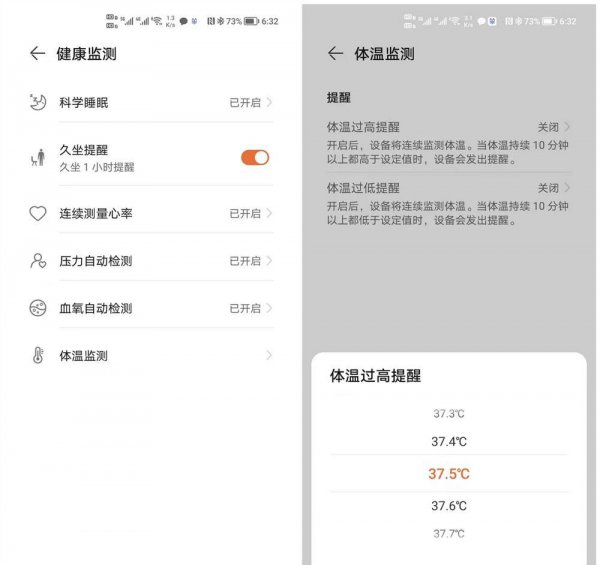
Task: Open the 体温过高提醒 option row
Action: [x=448, y=142]
